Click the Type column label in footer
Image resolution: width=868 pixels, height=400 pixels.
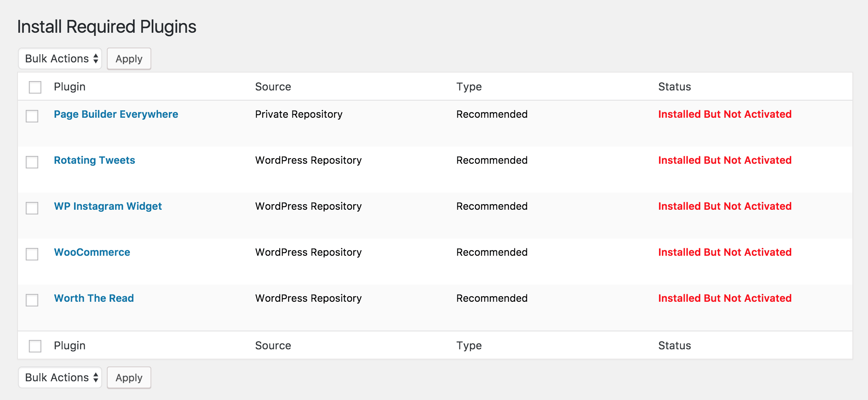tap(469, 345)
